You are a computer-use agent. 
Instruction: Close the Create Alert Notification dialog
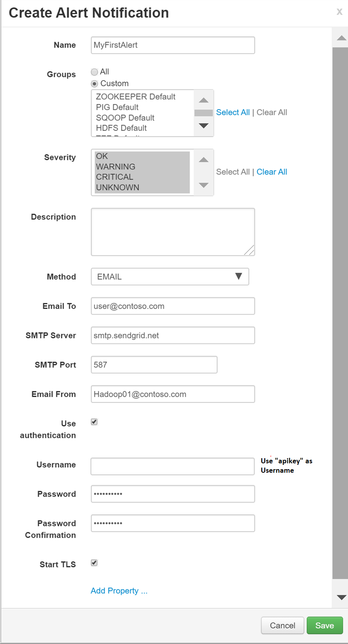[x=339, y=12]
